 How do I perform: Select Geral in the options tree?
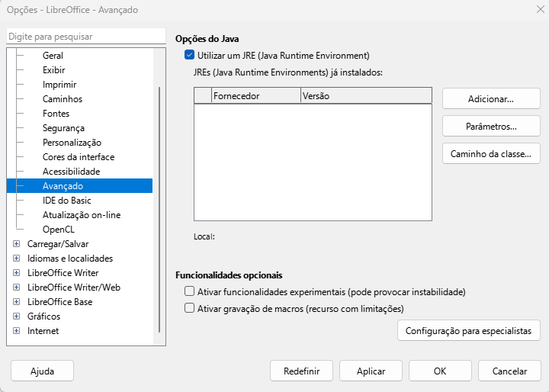pyautogui.click(x=53, y=56)
